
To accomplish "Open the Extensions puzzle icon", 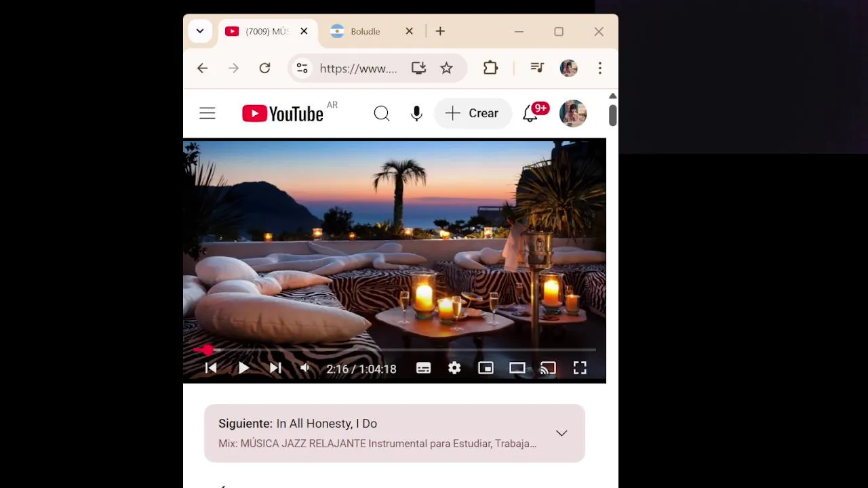I will [x=490, y=68].
